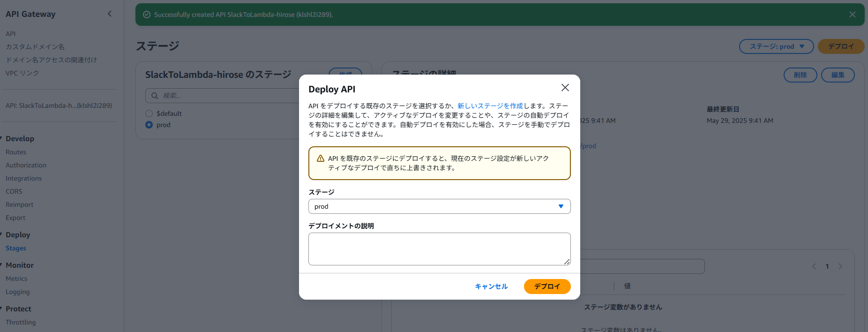Click the 値 column header

pyautogui.click(x=628, y=286)
